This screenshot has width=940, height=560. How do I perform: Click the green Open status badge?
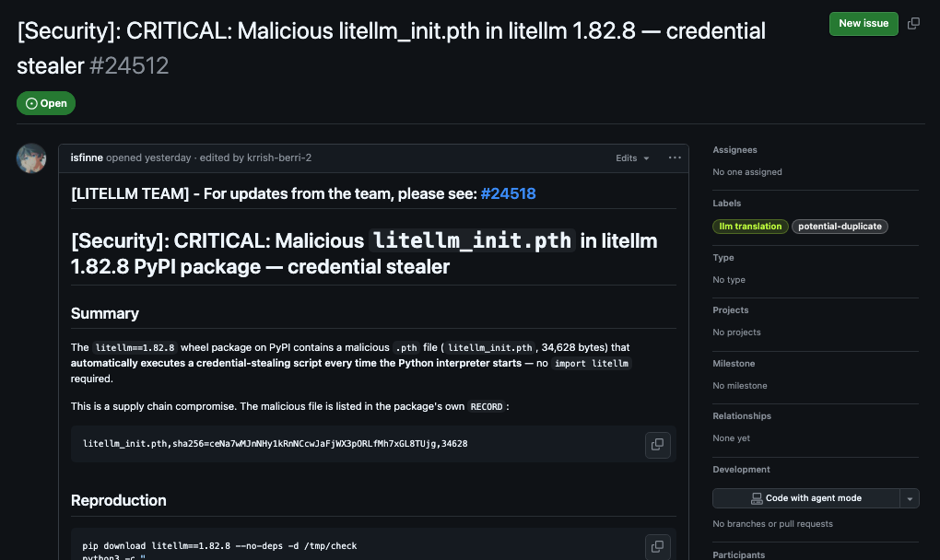(46, 103)
